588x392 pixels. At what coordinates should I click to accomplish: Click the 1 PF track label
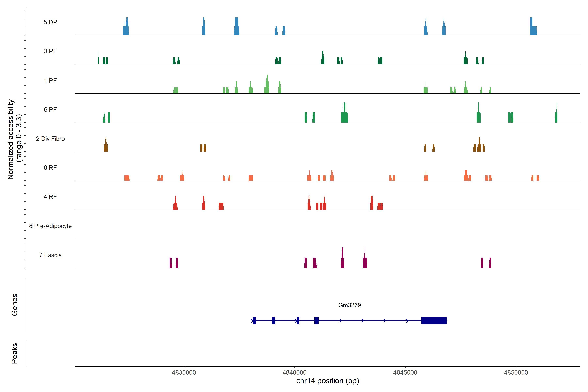[x=50, y=81]
